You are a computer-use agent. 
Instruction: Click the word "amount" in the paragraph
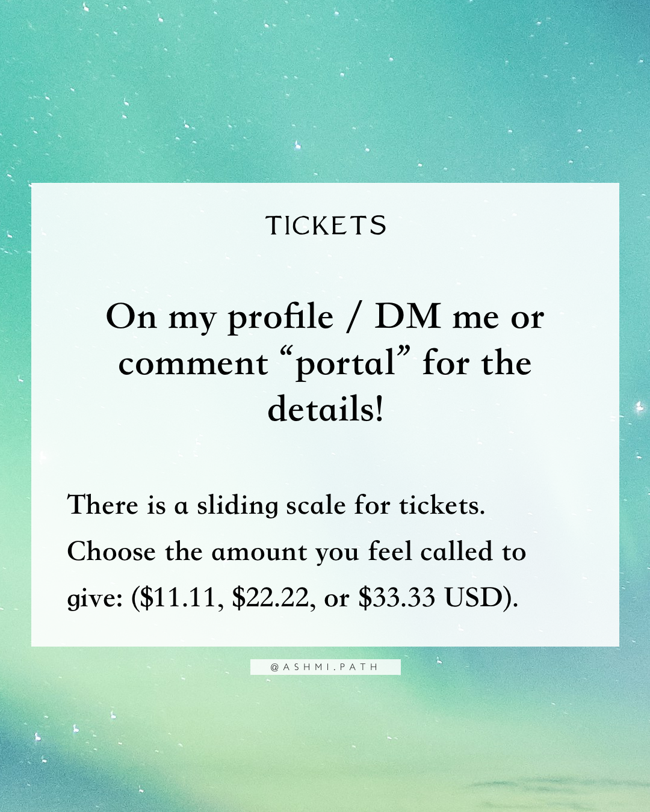260,553
